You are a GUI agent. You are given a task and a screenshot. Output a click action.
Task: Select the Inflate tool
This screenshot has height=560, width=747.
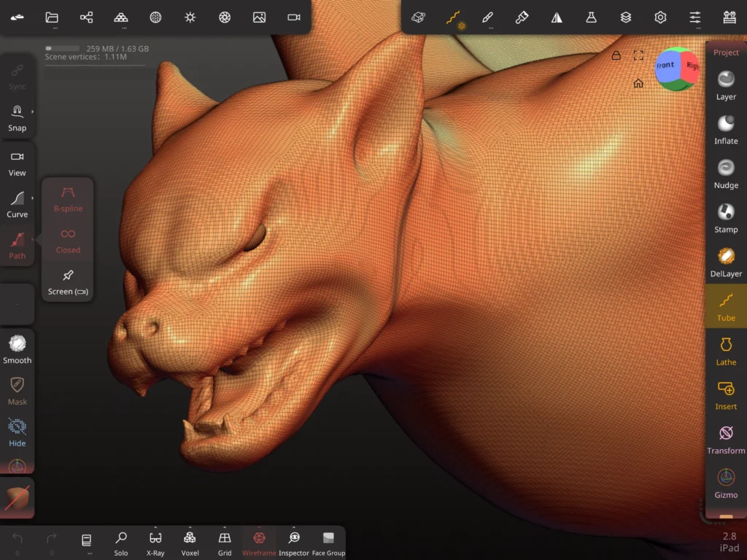point(726,130)
